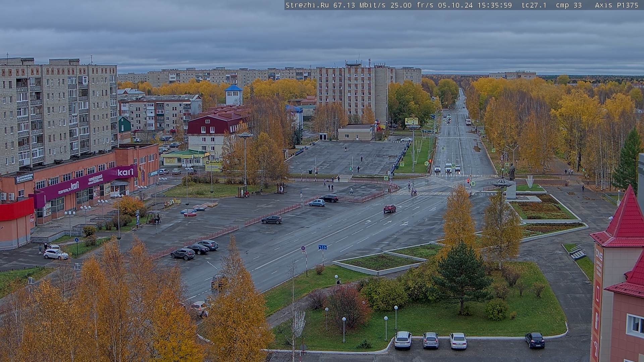Select the Axis P1375 camera model text
The image size is (644, 362).
point(616,5)
